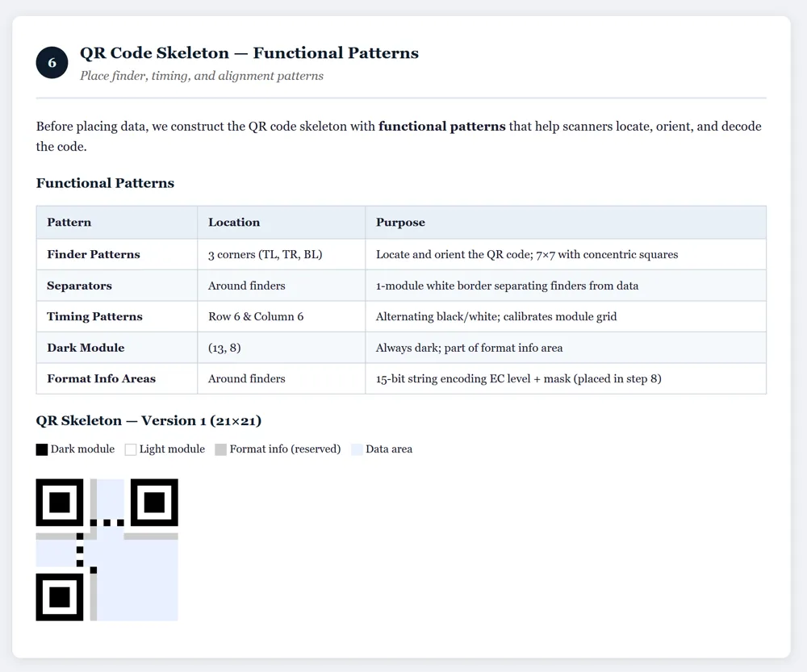Click the top-right finder pattern in diagram
Screen dimensions: 807x672
click(x=154, y=503)
